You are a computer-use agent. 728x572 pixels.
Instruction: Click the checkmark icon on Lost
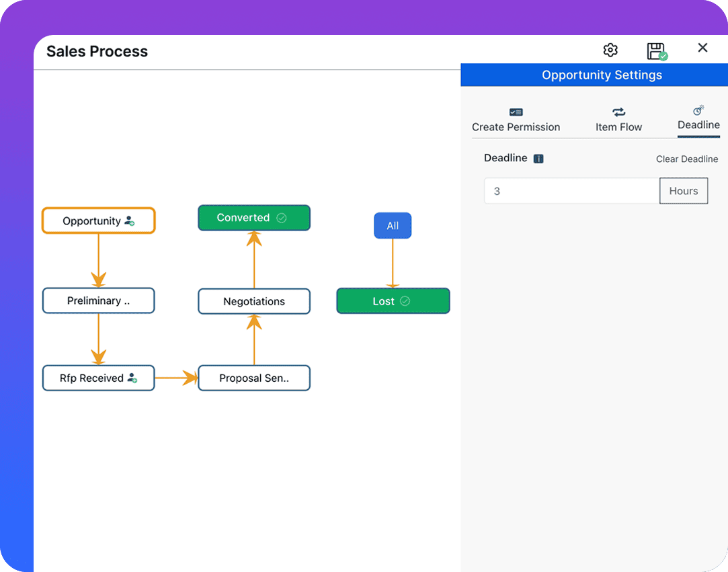405,301
